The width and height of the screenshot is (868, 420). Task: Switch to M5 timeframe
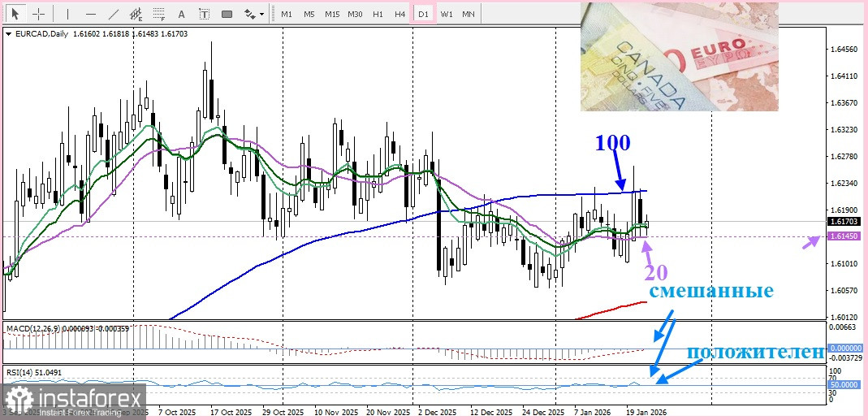pyautogui.click(x=309, y=14)
